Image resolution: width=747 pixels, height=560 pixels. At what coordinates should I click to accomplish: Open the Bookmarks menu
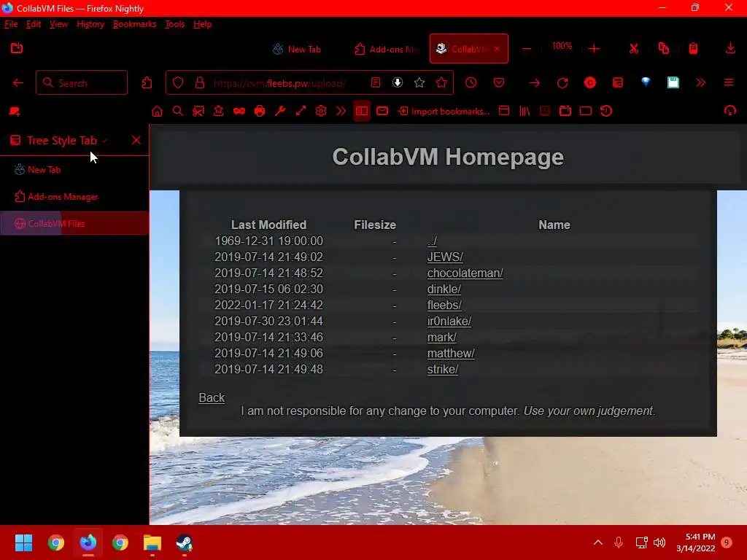coord(134,24)
